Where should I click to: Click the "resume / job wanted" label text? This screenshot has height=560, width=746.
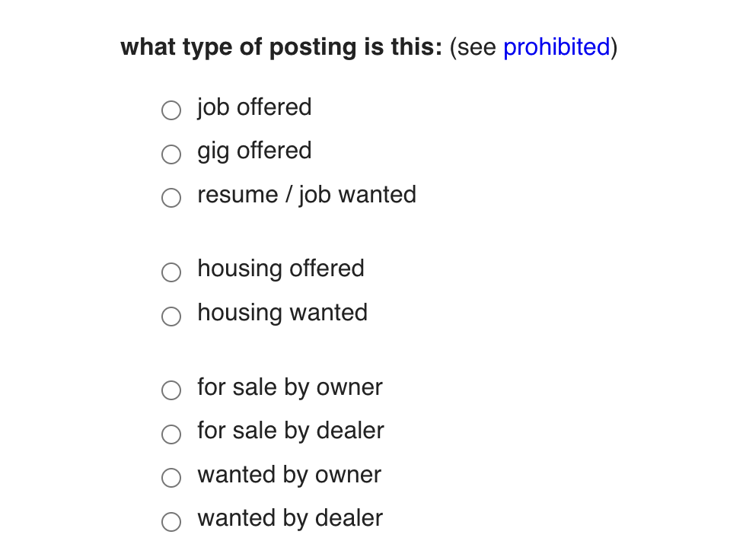click(307, 196)
